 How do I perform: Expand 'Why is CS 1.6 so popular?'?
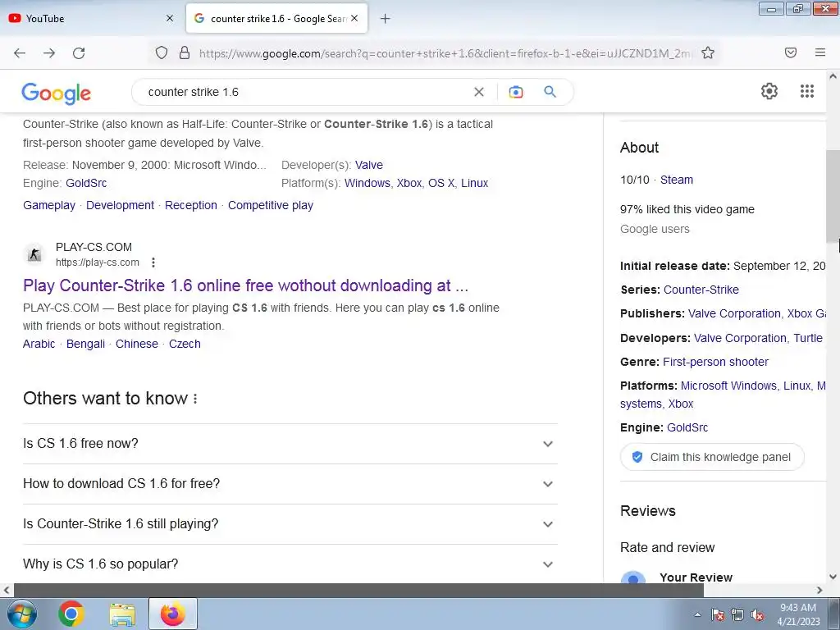(x=290, y=564)
